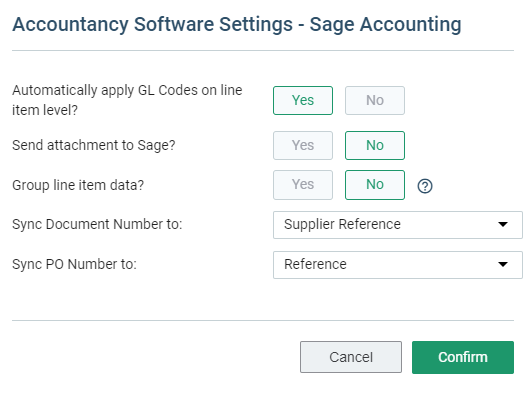Click the Automatically apply GL Codes label

[127, 100]
